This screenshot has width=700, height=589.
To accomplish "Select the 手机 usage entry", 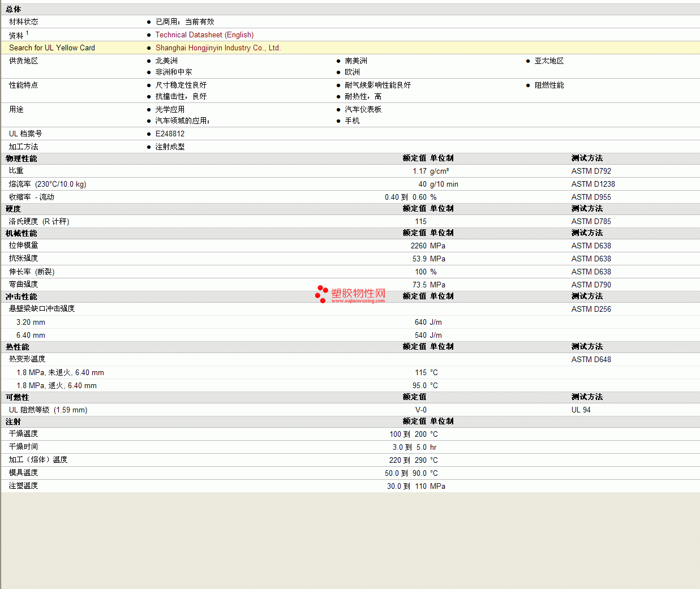I will [352, 121].
